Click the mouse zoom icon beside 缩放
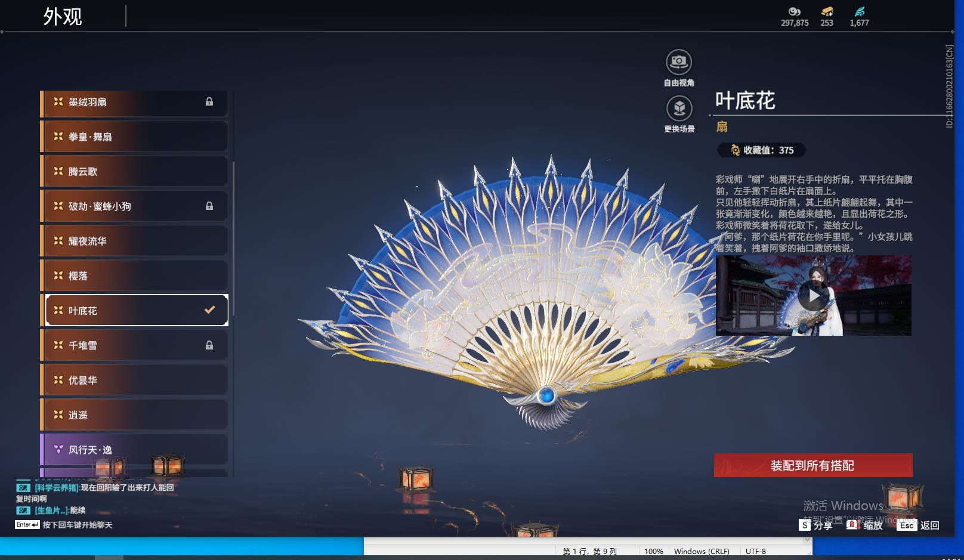 853,525
